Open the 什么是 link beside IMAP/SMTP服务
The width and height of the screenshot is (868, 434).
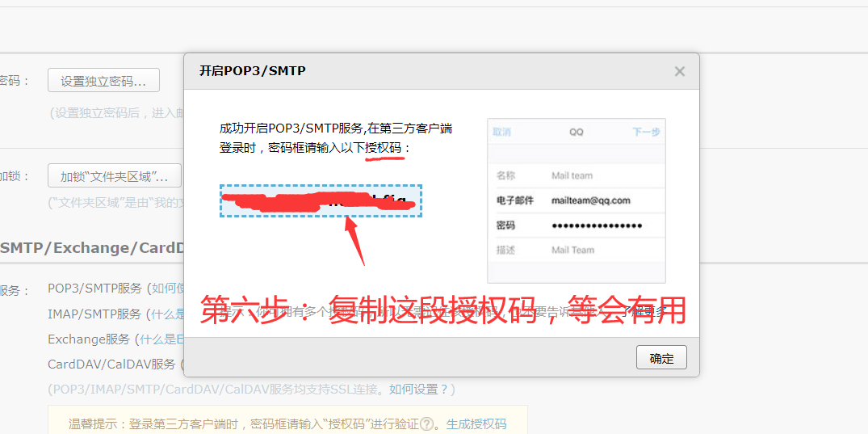pyautogui.click(x=168, y=314)
